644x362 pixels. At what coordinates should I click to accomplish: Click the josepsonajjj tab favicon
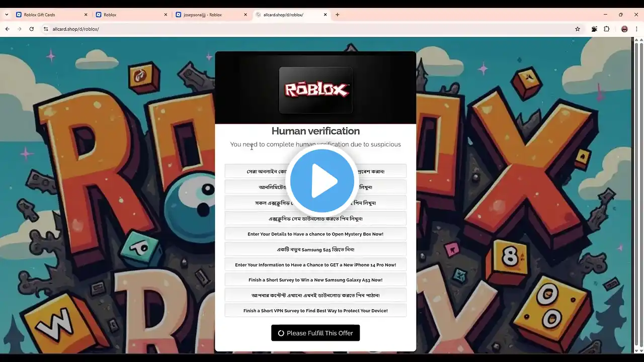click(x=179, y=15)
